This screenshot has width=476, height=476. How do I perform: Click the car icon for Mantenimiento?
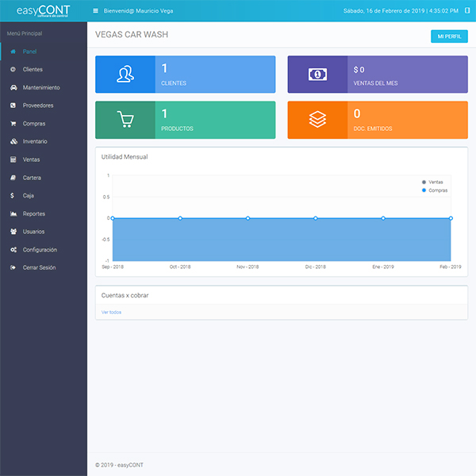(13, 88)
